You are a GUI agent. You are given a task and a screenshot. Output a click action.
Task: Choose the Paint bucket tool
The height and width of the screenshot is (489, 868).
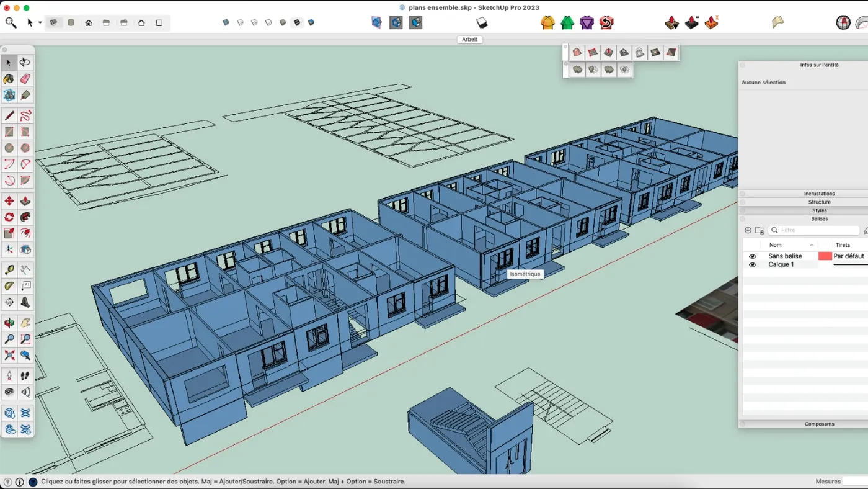coord(8,79)
